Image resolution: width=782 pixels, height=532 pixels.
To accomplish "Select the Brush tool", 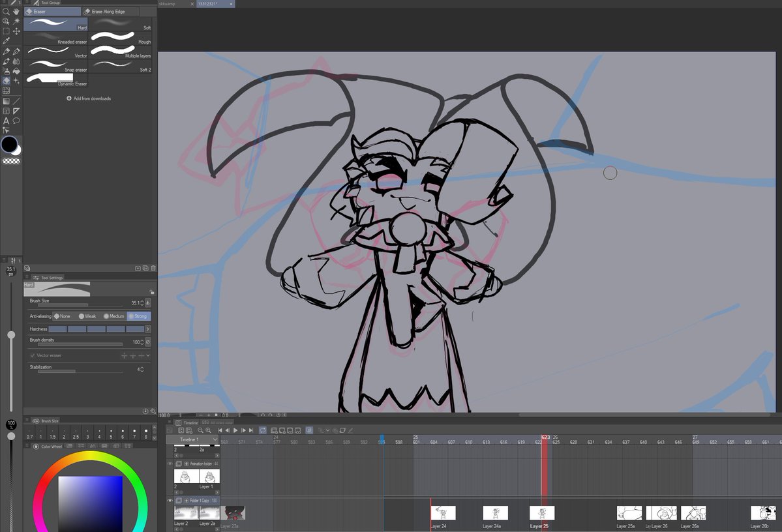I will [6, 61].
